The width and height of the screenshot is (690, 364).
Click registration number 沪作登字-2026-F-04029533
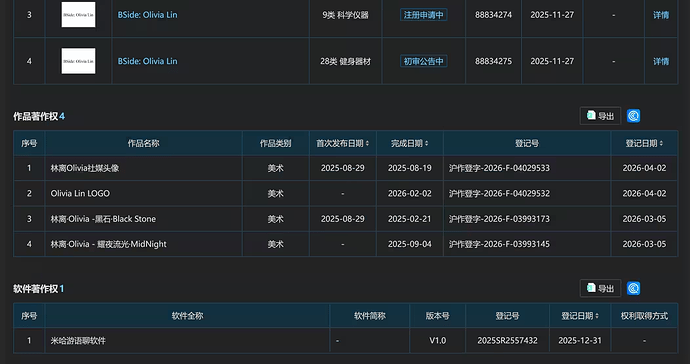499,168
